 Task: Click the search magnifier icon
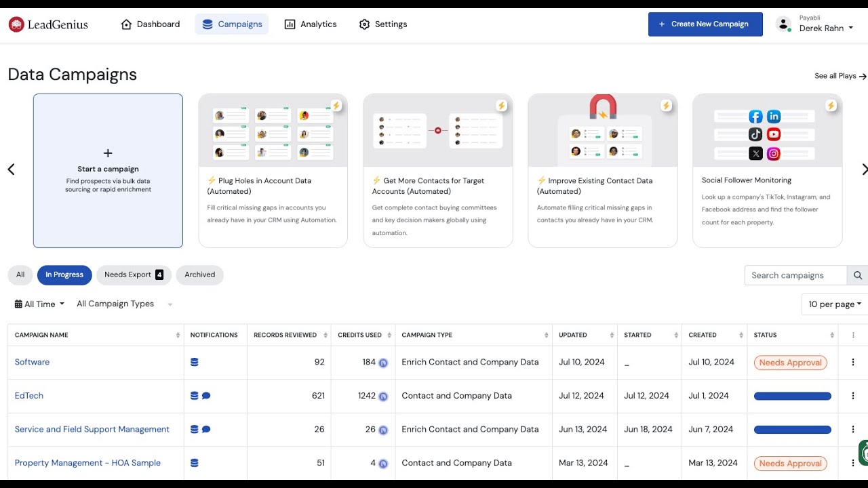point(857,274)
